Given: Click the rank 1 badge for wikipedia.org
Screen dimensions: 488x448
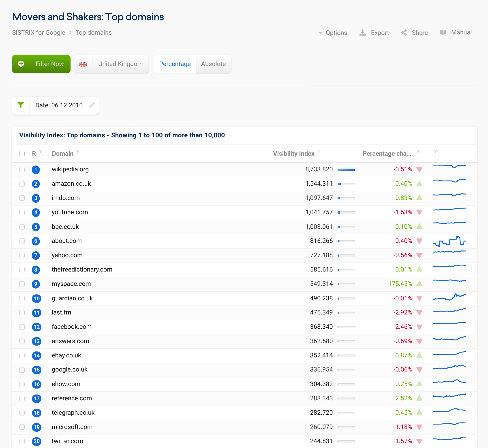Looking at the screenshot, I should (36, 170).
